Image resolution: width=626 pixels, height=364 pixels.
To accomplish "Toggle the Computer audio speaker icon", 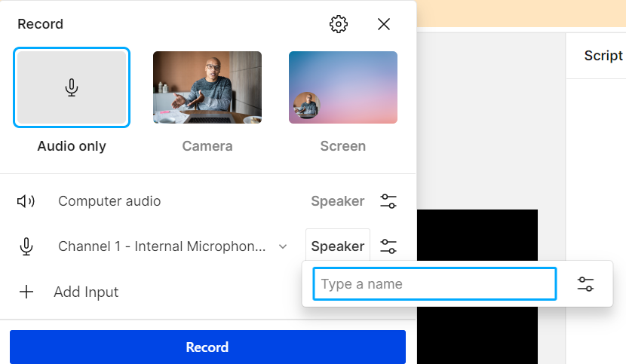I will coord(26,201).
